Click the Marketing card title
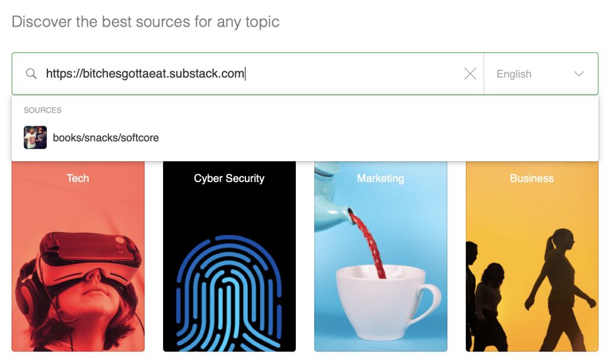 point(381,178)
